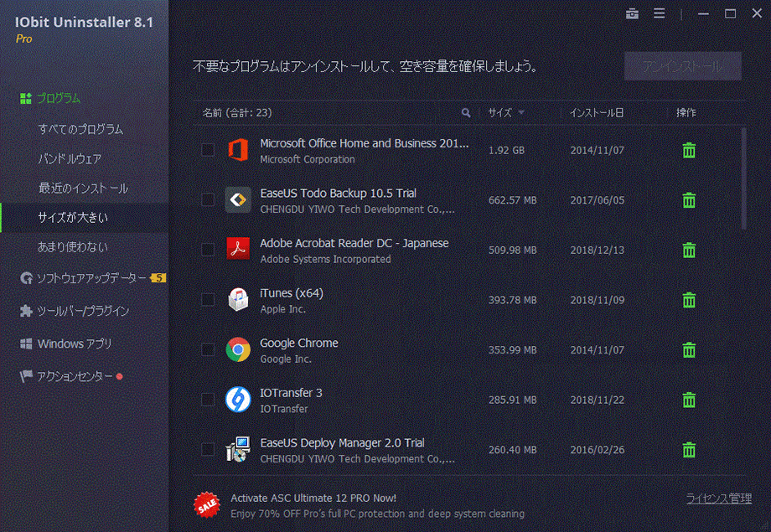Open the ライセンス管理 link
Image resolution: width=771 pixels, height=532 pixels.
pyautogui.click(x=718, y=498)
